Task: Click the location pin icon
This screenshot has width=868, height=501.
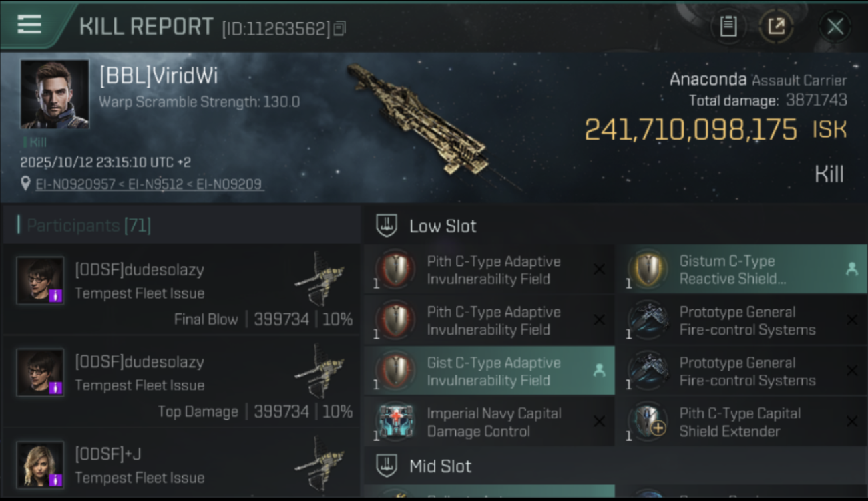Action: [x=26, y=184]
